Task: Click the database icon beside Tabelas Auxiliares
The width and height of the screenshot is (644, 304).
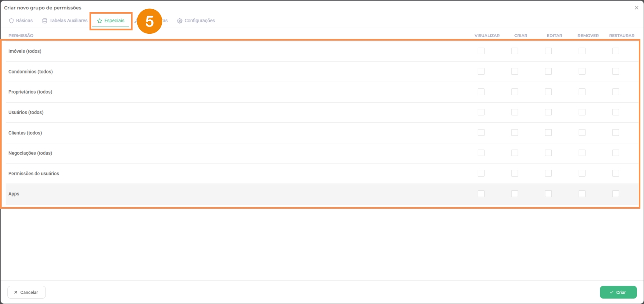Action: pos(45,21)
